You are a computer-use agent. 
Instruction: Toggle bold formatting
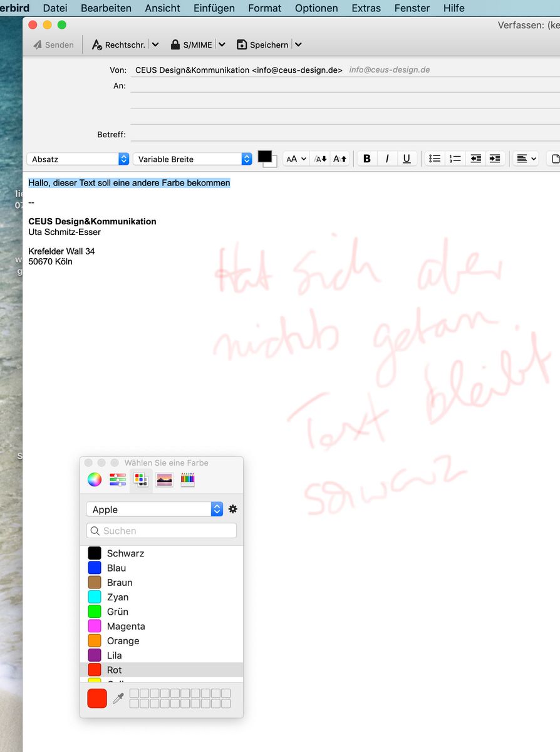[367, 159]
